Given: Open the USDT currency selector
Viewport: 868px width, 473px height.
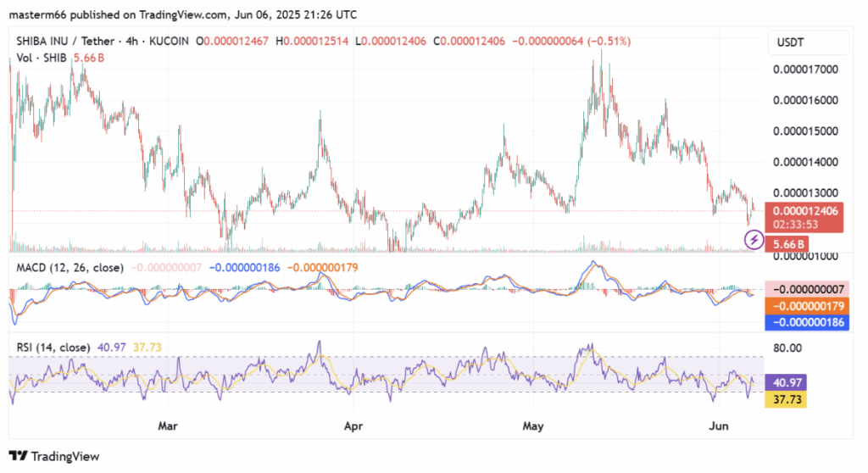Looking at the screenshot, I should click(x=808, y=42).
